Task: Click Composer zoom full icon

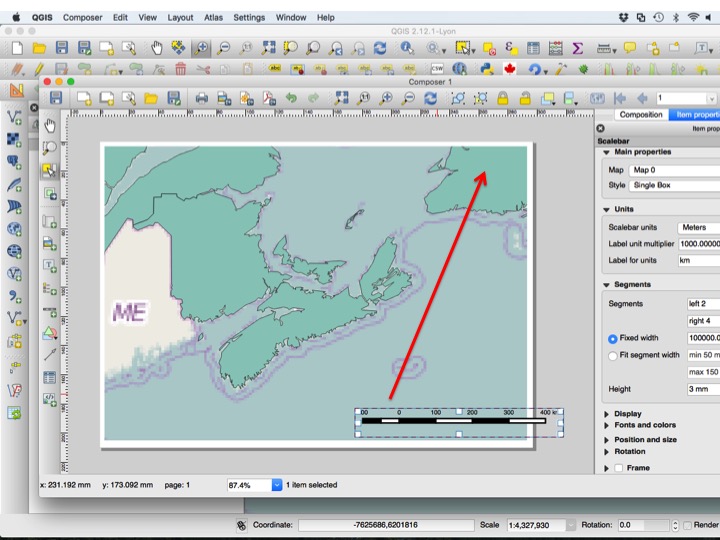Action: pos(342,98)
